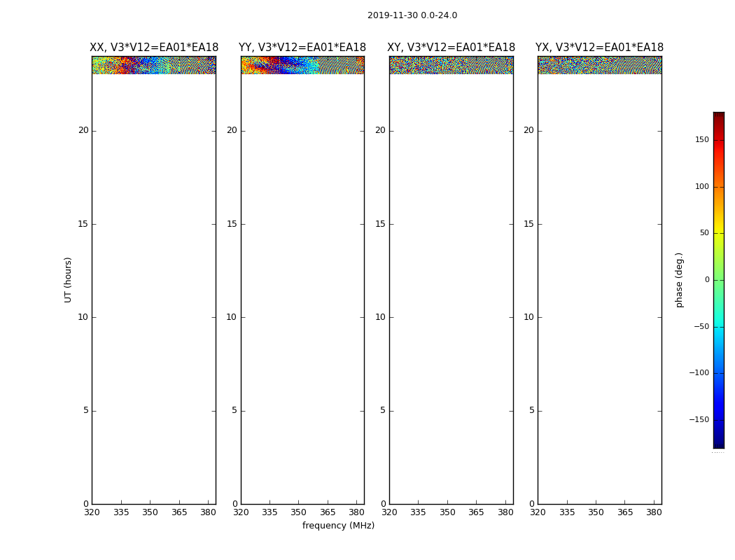735x560 pixels.
Task: Click colorbar tick label '50'
Action: point(704,233)
